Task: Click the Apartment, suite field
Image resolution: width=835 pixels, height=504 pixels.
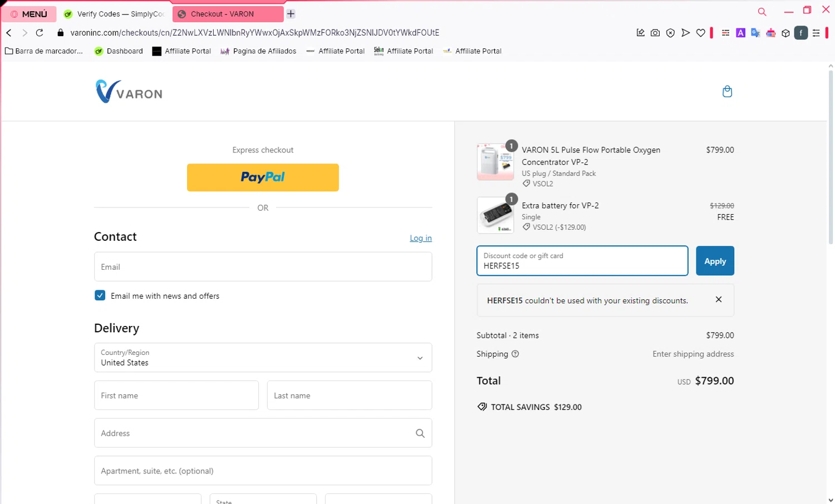Action: point(263,471)
